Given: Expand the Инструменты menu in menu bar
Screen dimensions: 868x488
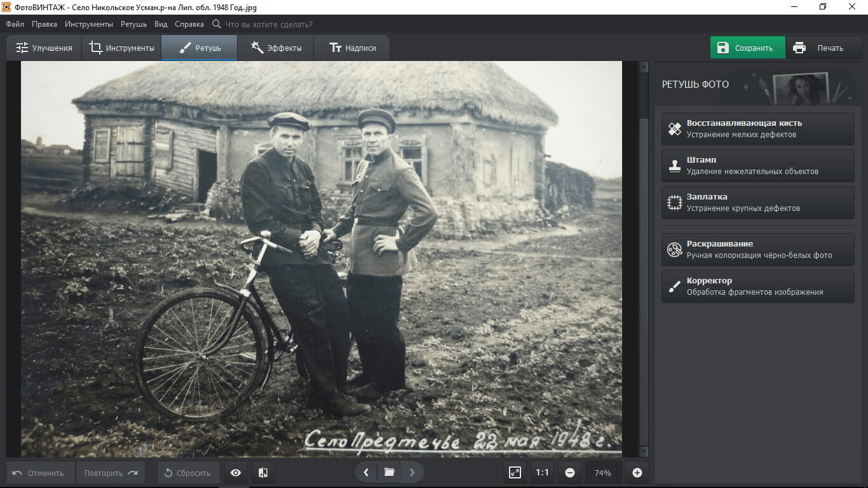Looking at the screenshot, I should [89, 24].
